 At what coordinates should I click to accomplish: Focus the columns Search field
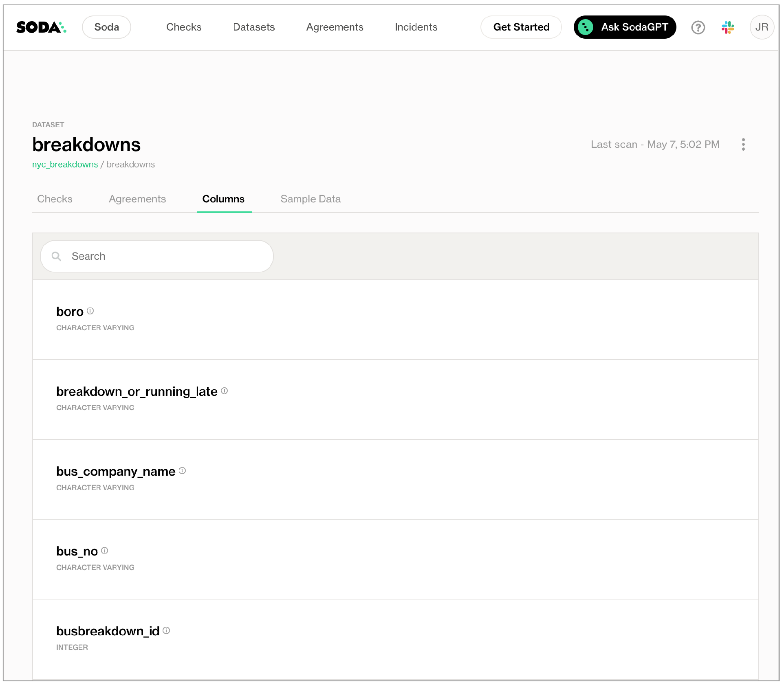pos(157,257)
